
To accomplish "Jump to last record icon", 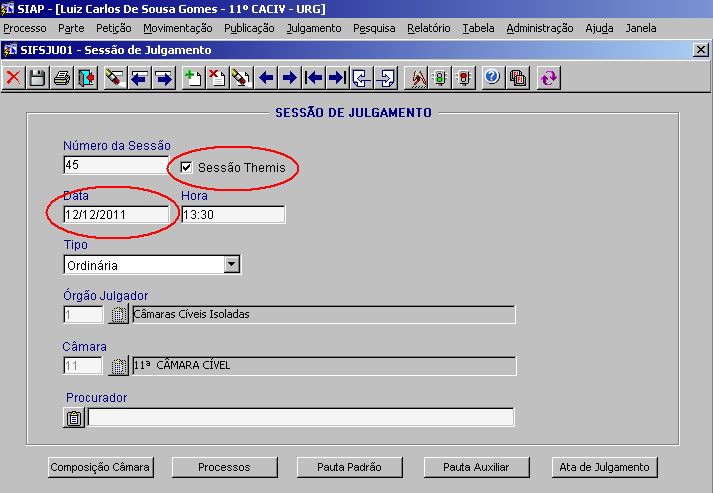I will click(338, 78).
